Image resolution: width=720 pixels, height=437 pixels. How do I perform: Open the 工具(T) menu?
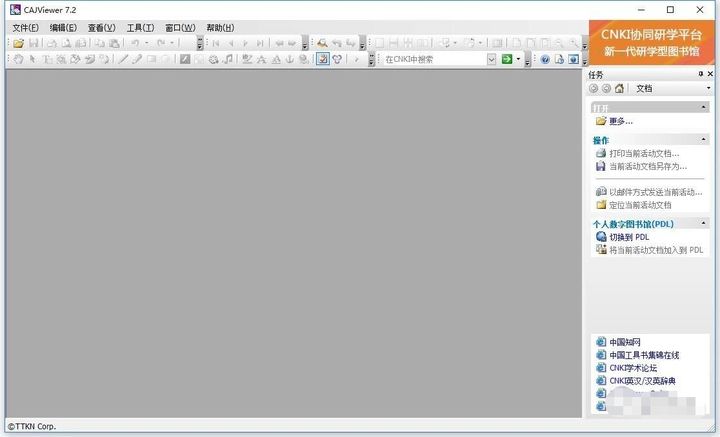click(140, 28)
